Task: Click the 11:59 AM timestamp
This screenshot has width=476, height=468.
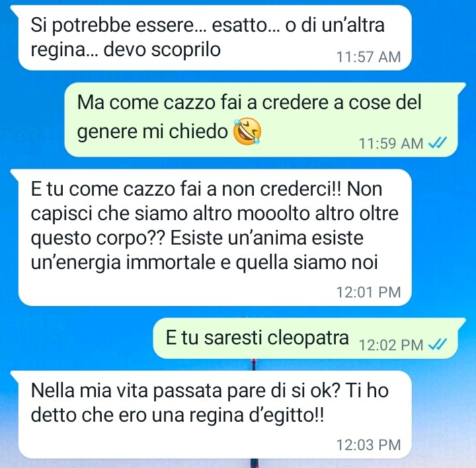Action: (x=391, y=143)
